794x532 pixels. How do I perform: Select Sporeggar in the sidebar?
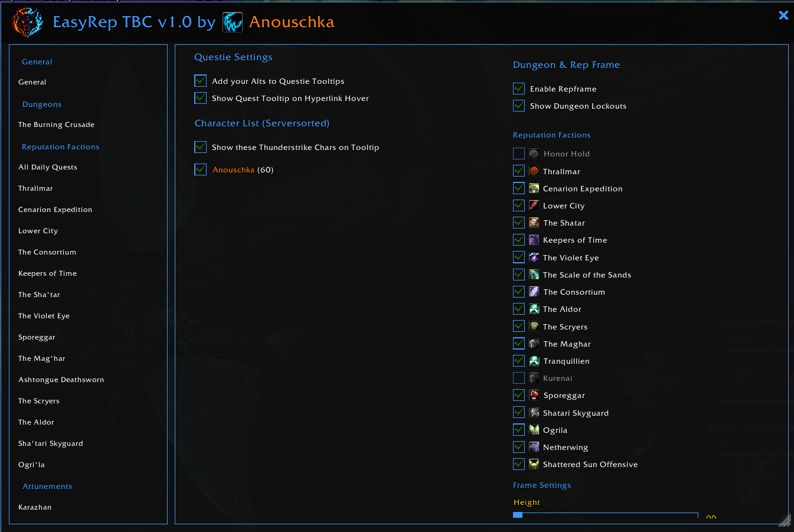[x=37, y=337]
